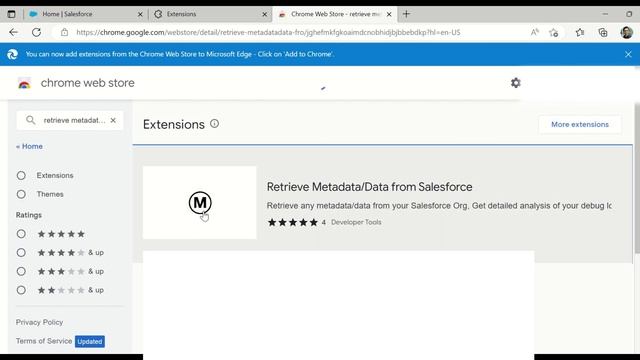The height and width of the screenshot is (360, 640).
Task: Click the search magnifier icon
Action: pos(31,120)
